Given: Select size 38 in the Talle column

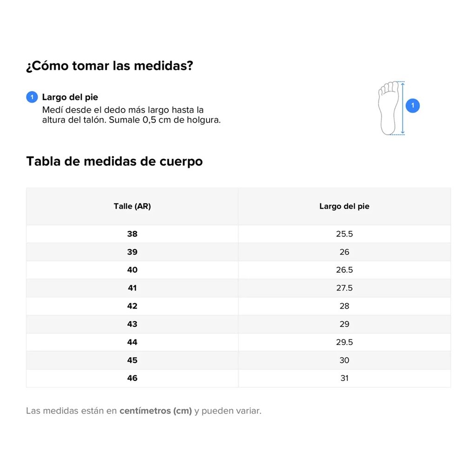Looking at the screenshot, I should coord(132,234).
